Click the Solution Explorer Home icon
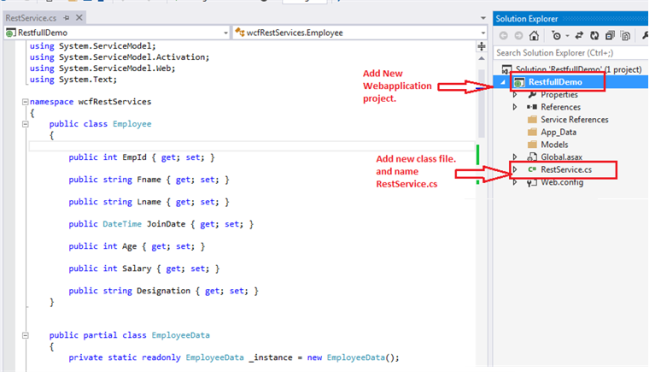 (x=534, y=36)
